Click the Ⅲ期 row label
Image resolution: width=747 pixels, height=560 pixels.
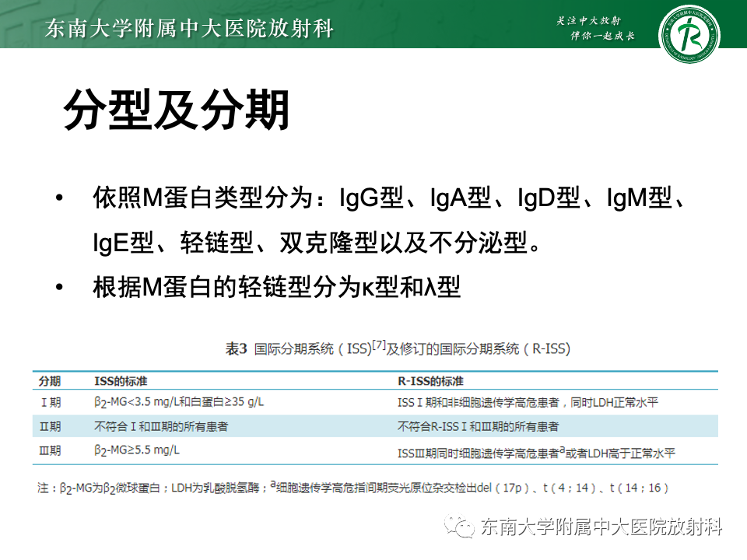click(50, 450)
